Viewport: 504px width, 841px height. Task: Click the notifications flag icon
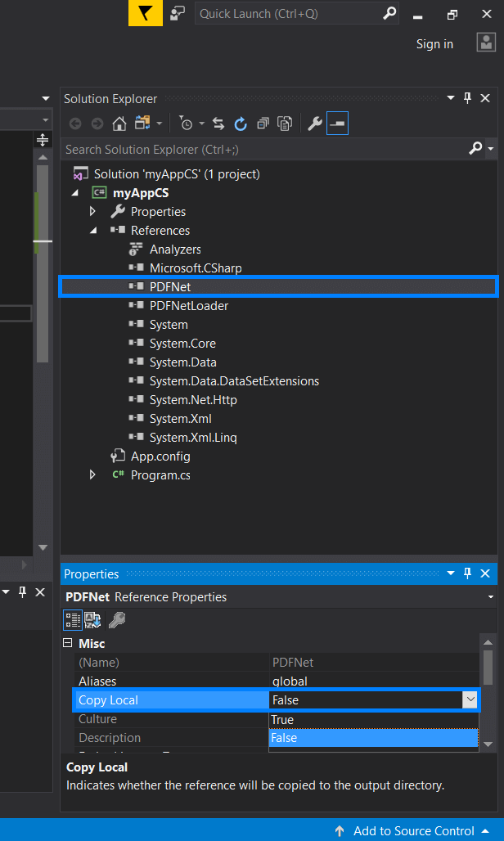[x=146, y=13]
